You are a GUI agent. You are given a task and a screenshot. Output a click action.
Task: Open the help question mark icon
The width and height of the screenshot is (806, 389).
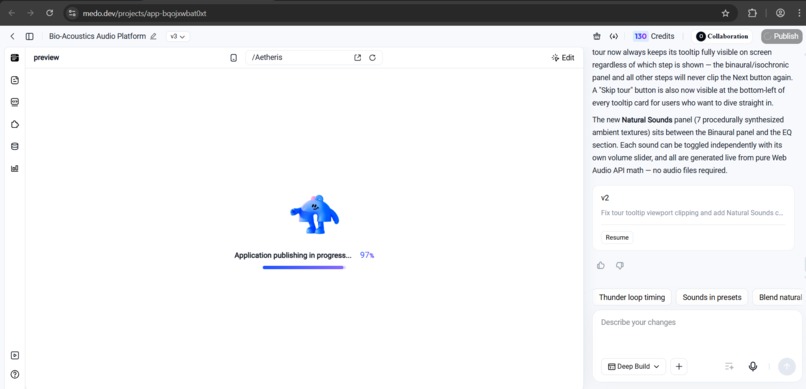pyautogui.click(x=14, y=375)
